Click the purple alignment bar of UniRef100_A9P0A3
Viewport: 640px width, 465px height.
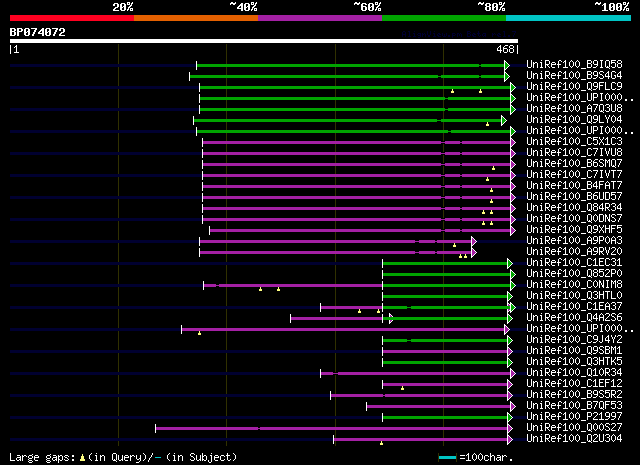(335, 242)
